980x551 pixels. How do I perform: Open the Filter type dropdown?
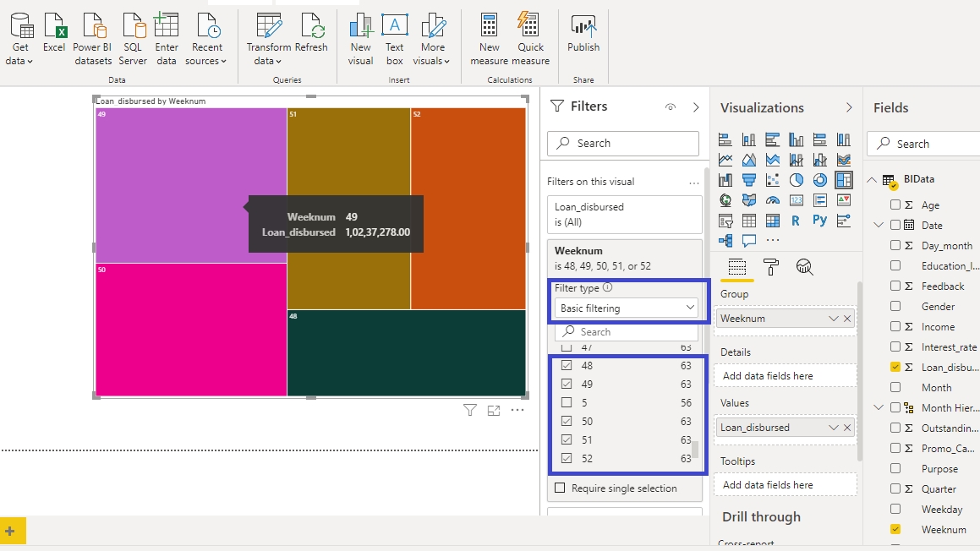point(627,308)
